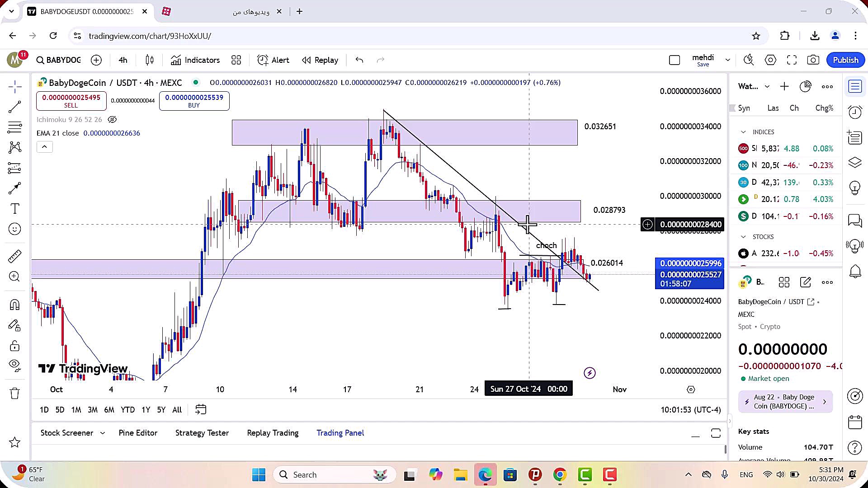
Task: Change the 4h time interval
Action: coord(123,60)
